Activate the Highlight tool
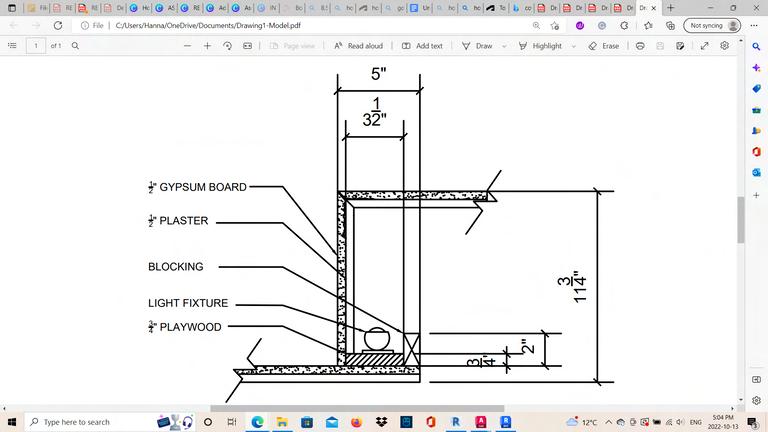Screen dimensions: 768x432 (x=540, y=46)
